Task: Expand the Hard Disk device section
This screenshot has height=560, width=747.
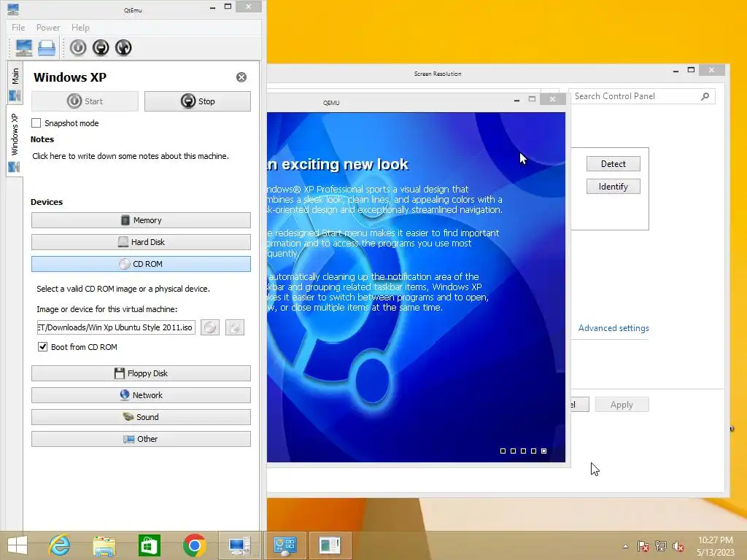Action: pos(141,242)
